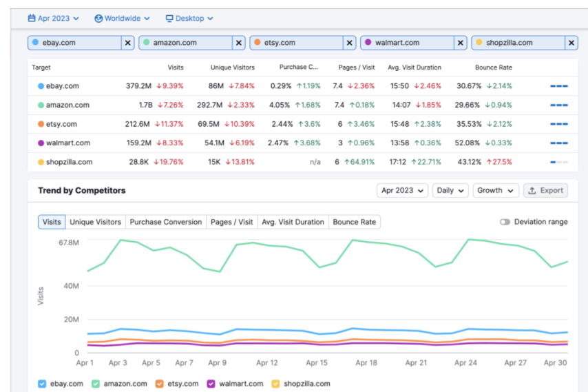Uncheck amazon.com in chart legend
Viewport: 588px width, 392px height.
point(96,384)
